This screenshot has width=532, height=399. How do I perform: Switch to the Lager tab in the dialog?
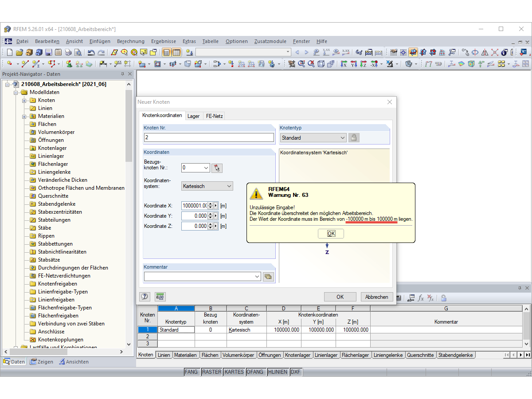click(x=194, y=116)
